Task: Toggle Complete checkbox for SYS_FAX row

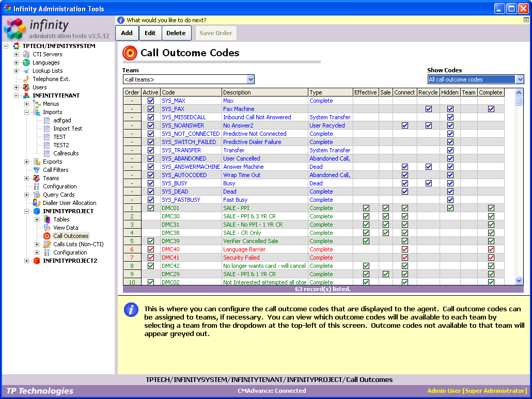Action: pos(491,109)
